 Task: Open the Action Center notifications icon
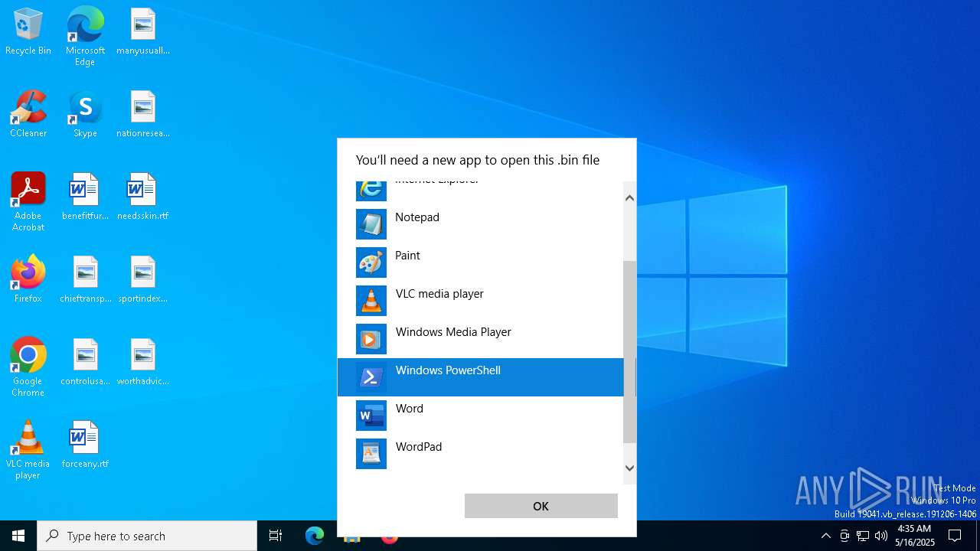955,536
